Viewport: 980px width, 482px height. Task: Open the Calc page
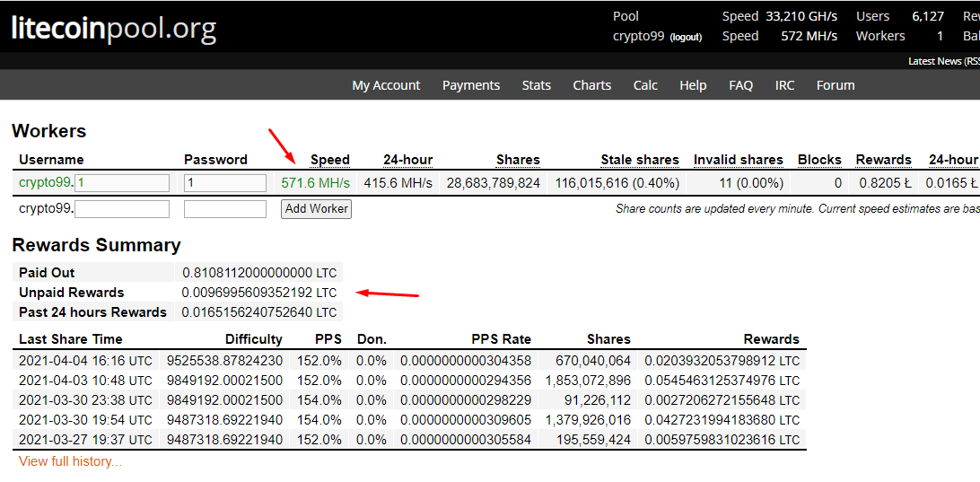click(645, 85)
